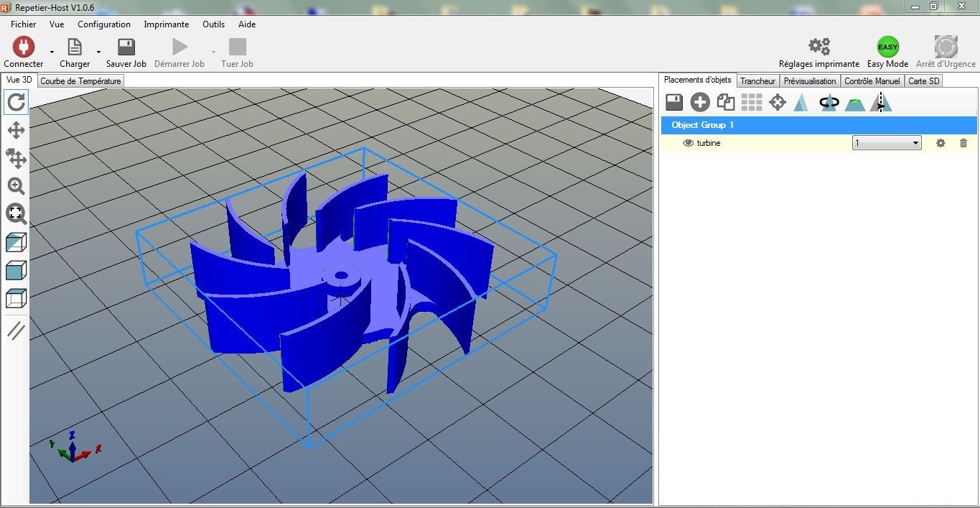Center the turbine on the print bed
The image size is (980, 508).
point(777,102)
